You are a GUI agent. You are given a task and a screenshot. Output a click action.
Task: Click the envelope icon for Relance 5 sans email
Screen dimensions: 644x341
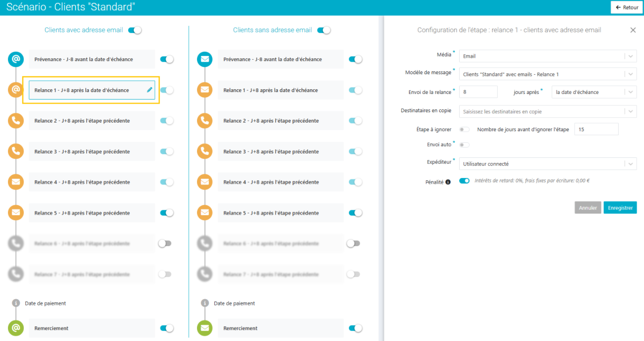pyautogui.click(x=205, y=213)
